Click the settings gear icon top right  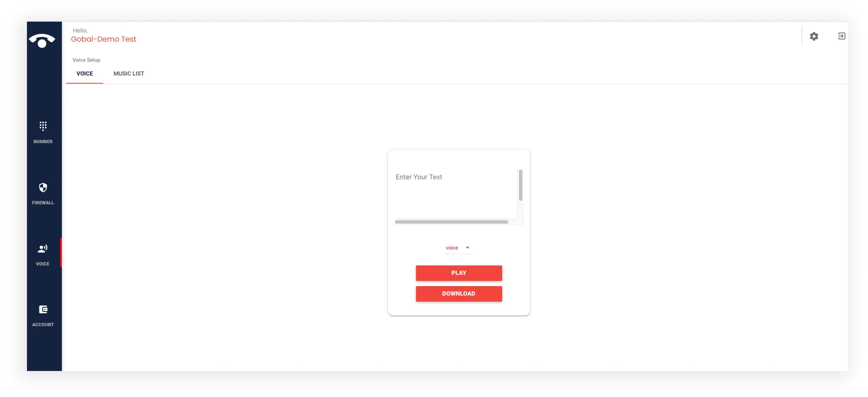point(814,36)
